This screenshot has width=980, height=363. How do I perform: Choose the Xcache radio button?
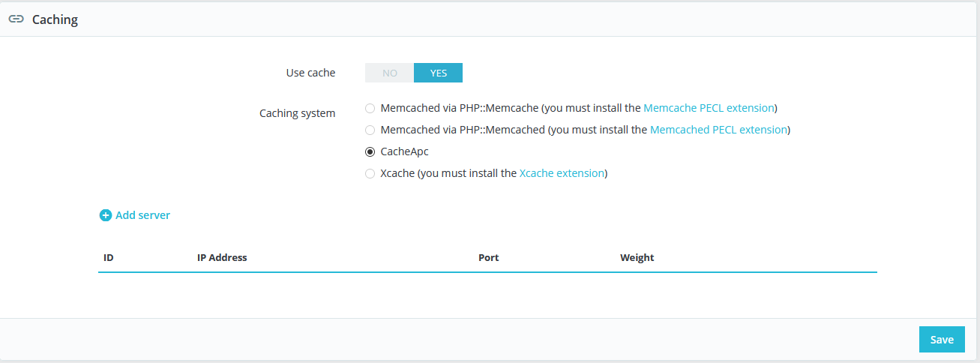370,173
